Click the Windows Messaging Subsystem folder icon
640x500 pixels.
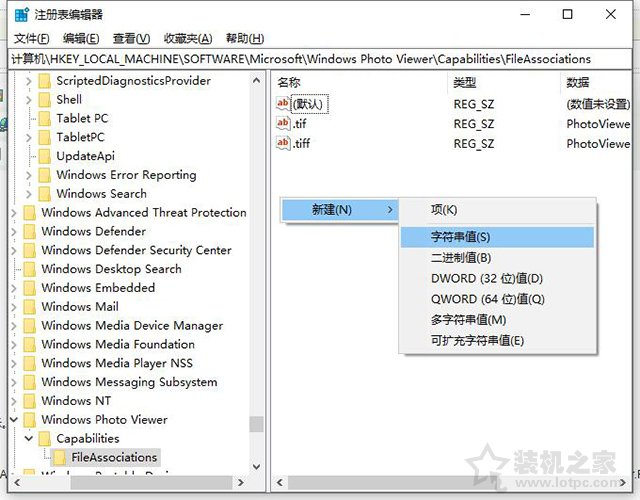pos(29,382)
